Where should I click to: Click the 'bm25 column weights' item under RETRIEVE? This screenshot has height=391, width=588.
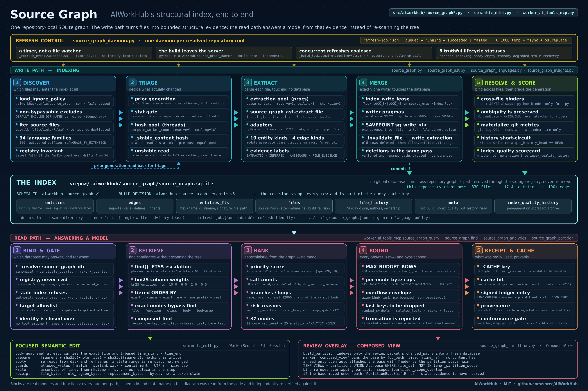tap(179, 282)
